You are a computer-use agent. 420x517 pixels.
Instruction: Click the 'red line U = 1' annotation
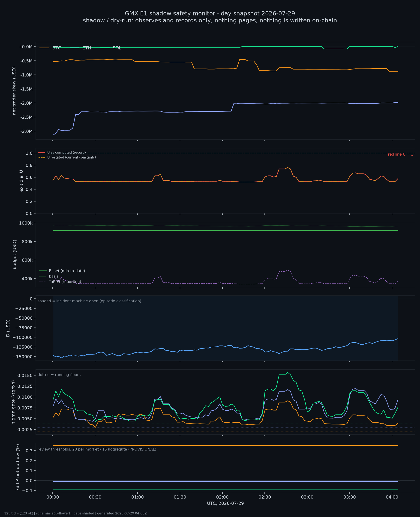[400, 154]
